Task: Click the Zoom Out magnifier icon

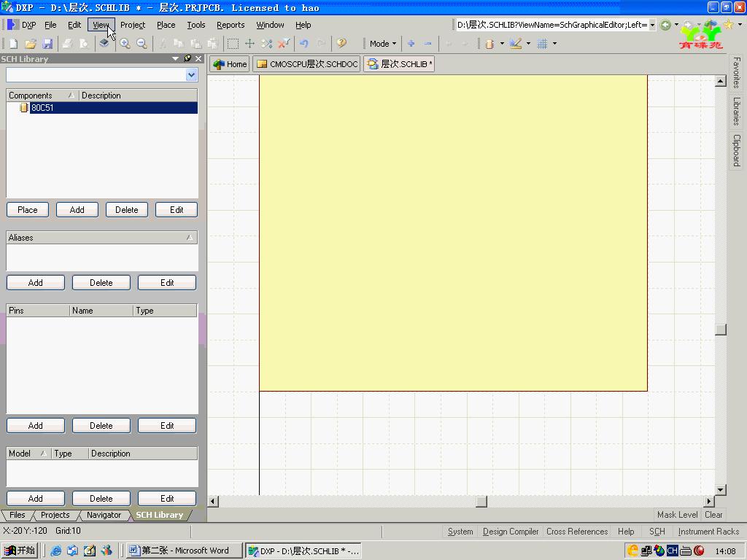Action: click(142, 44)
